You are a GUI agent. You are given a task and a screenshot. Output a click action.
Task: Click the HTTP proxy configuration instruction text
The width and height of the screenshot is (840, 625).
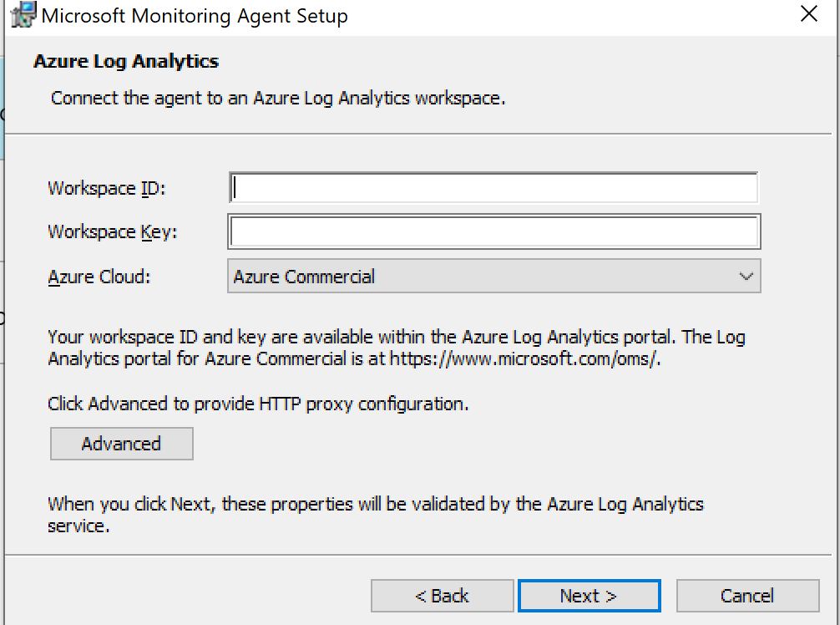(x=258, y=404)
